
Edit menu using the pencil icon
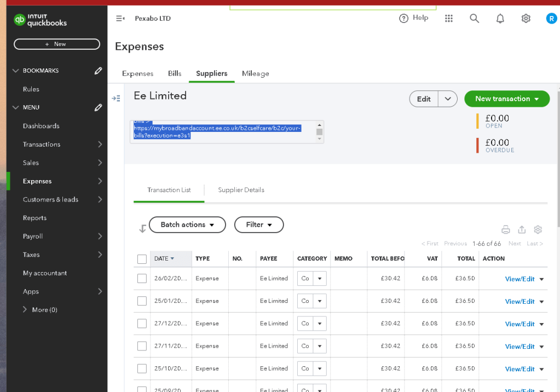click(98, 107)
